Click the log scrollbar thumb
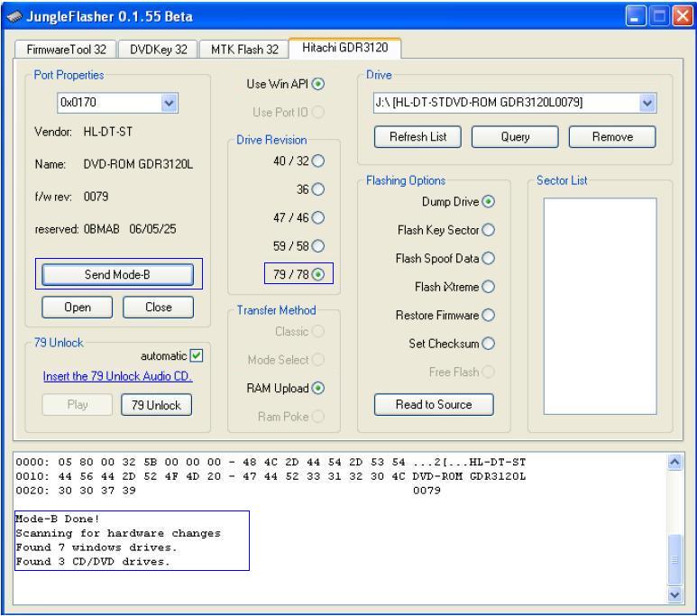The height and width of the screenshot is (616, 697). (x=674, y=560)
